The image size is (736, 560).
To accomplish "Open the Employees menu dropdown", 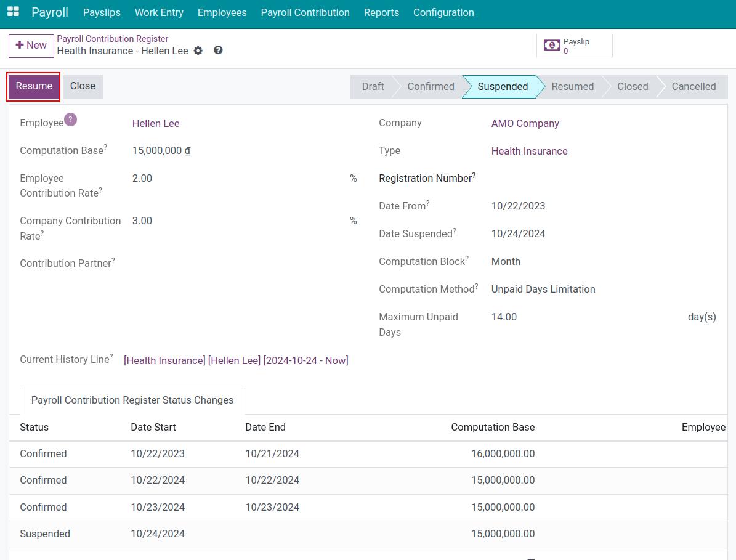I will click(222, 12).
